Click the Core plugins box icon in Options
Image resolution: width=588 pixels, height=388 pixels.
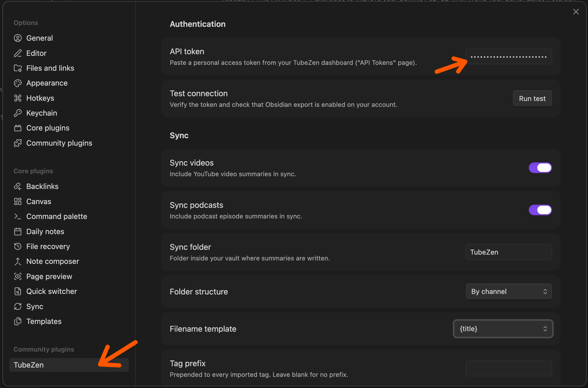tap(18, 128)
